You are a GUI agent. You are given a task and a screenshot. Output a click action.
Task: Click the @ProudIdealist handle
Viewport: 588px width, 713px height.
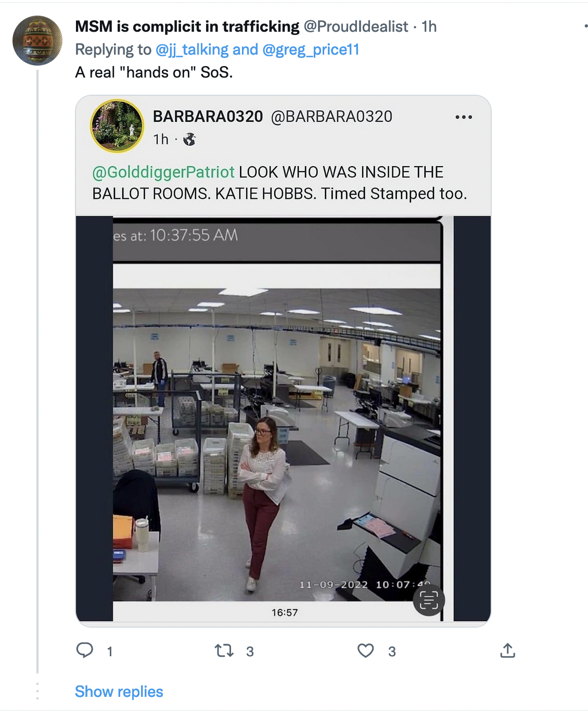pyautogui.click(x=356, y=27)
